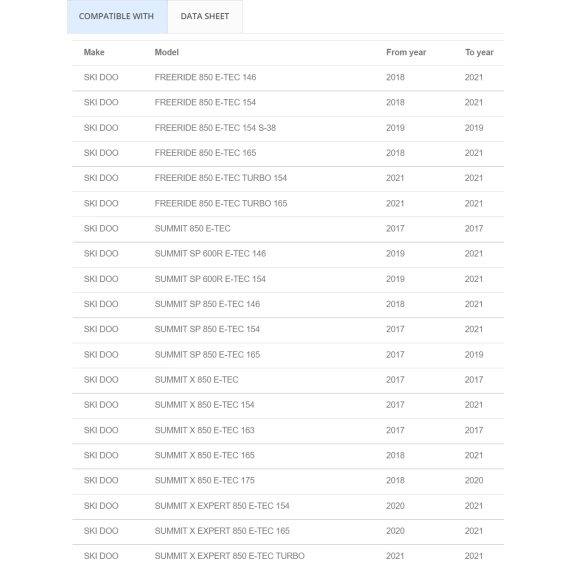This screenshot has height=570, width=570.
Task: Click the Freeride 850 E-TEC 165 model
Action: click(x=205, y=153)
